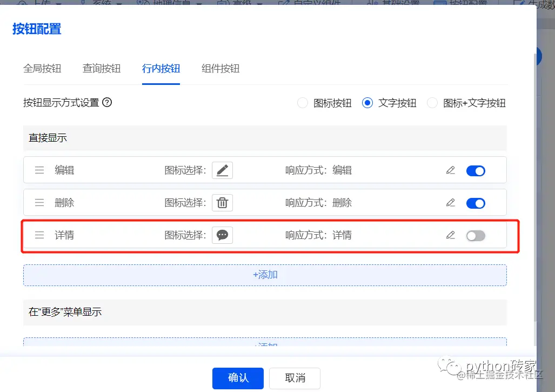
Task: Click the edit pencil icon on the 编辑 row
Action: pyautogui.click(x=450, y=170)
